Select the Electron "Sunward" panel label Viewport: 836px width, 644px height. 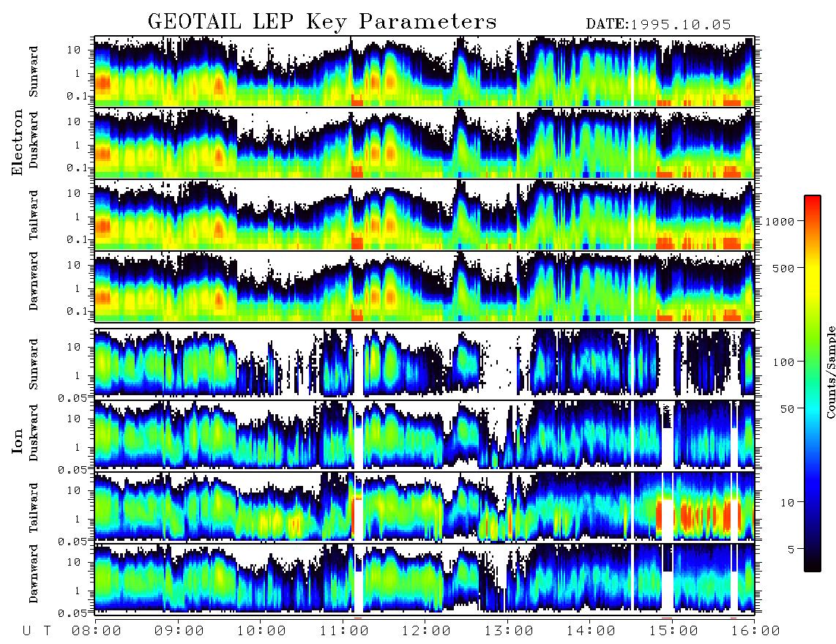tap(34, 72)
